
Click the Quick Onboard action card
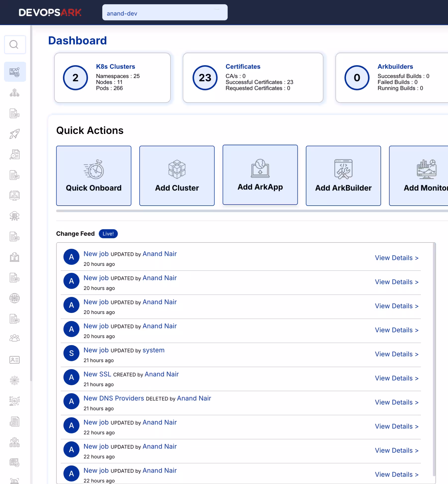[x=94, y=176]
